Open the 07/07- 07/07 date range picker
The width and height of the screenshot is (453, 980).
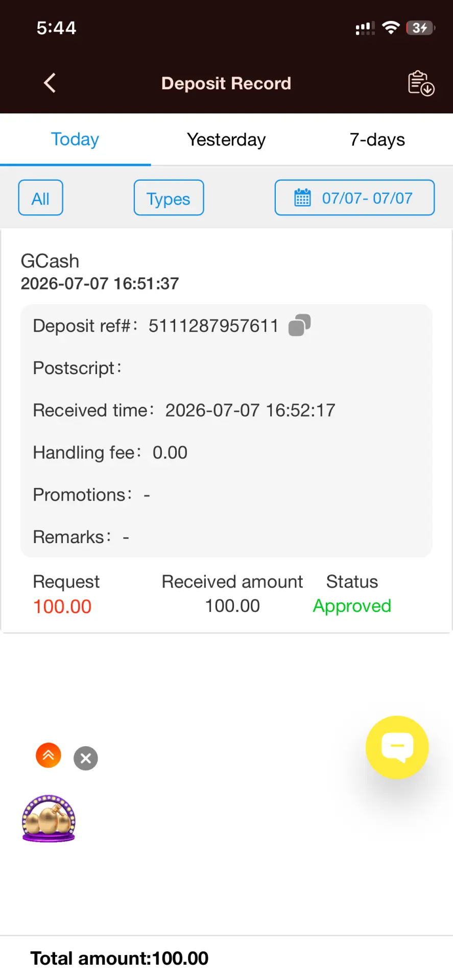click(354, 198)
